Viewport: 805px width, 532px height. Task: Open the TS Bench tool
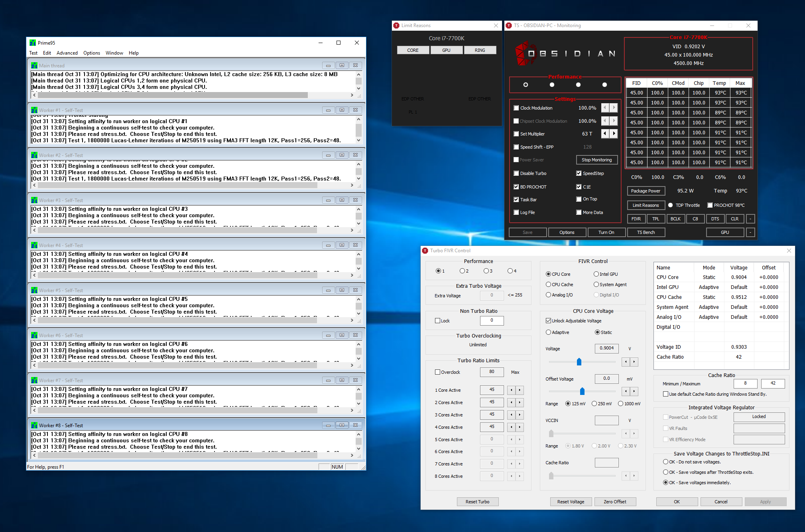646,232
